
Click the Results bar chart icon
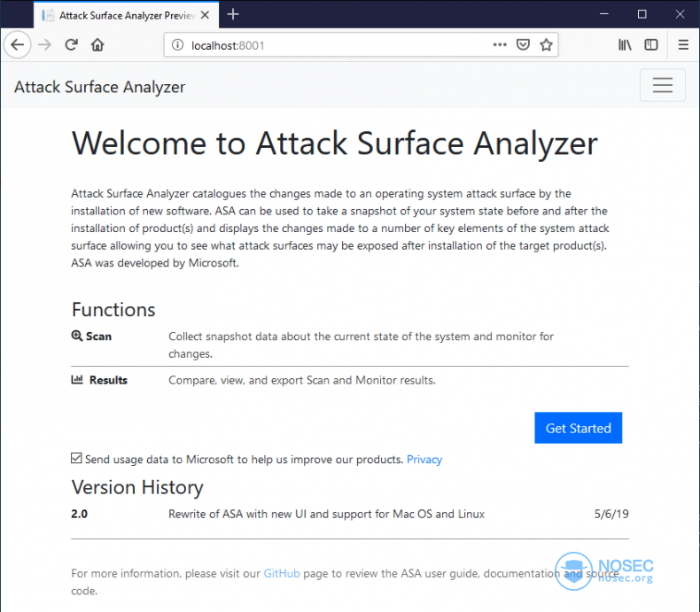point(77,380)
